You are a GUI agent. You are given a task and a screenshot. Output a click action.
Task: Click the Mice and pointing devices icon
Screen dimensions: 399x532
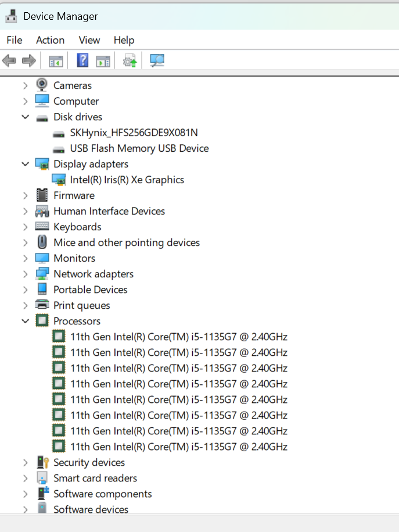coord(42,242)
